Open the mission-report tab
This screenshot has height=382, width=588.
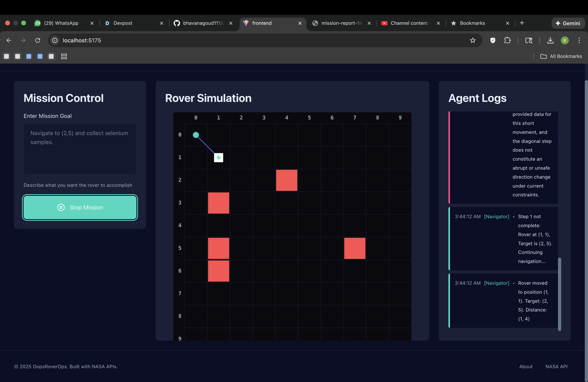[x=341, y=23]
